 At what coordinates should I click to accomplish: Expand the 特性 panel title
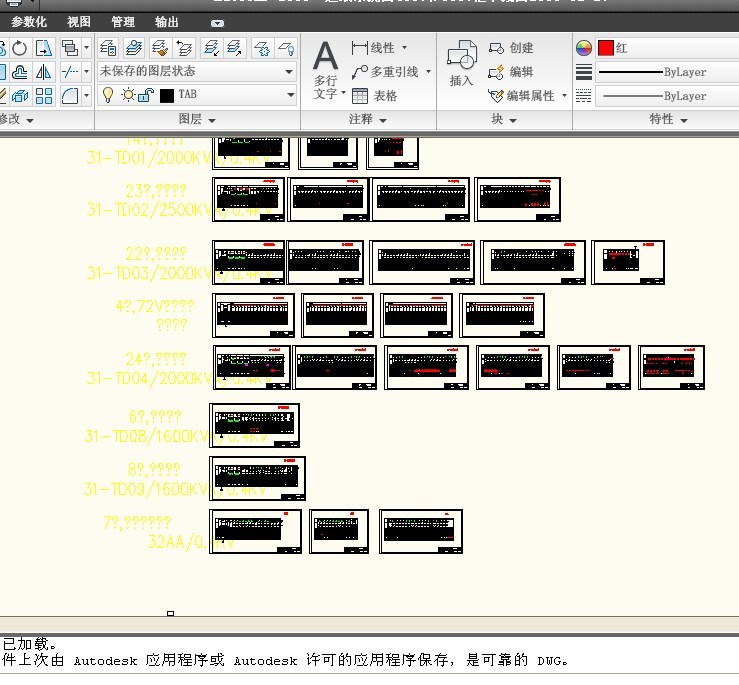pos(668,120)
